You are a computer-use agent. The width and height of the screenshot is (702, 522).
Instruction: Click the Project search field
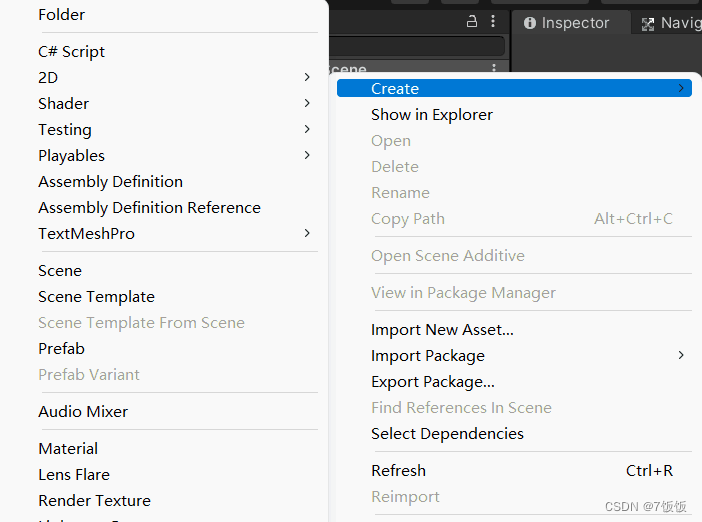[x=417, y=46]
